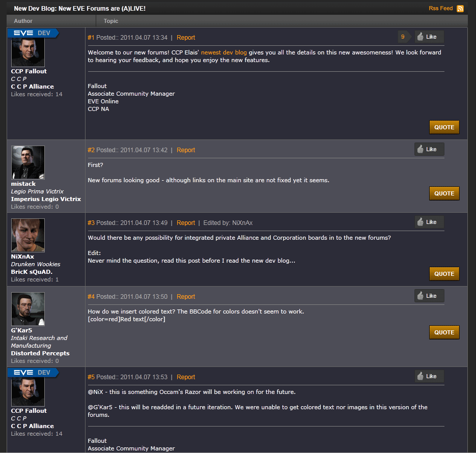Click the BricK sQuAD. alliance
The height and width of the screenshot is (453, 476).
(32, 272)
